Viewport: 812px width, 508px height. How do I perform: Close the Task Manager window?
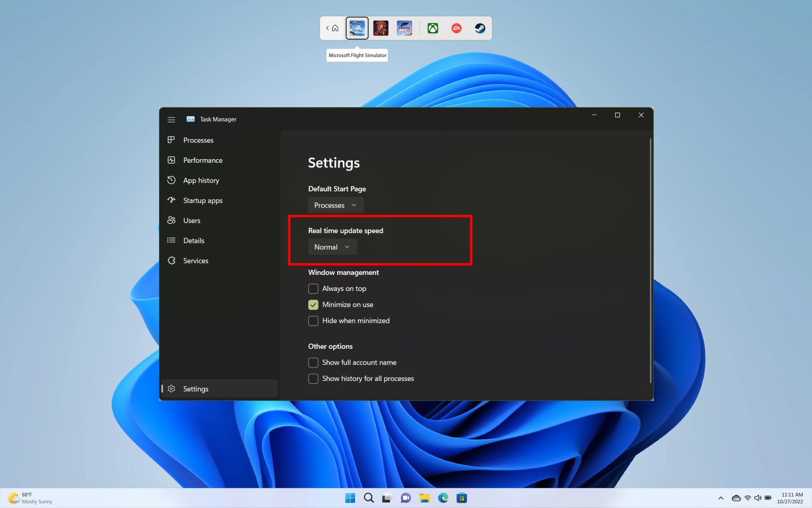point(641,115)
